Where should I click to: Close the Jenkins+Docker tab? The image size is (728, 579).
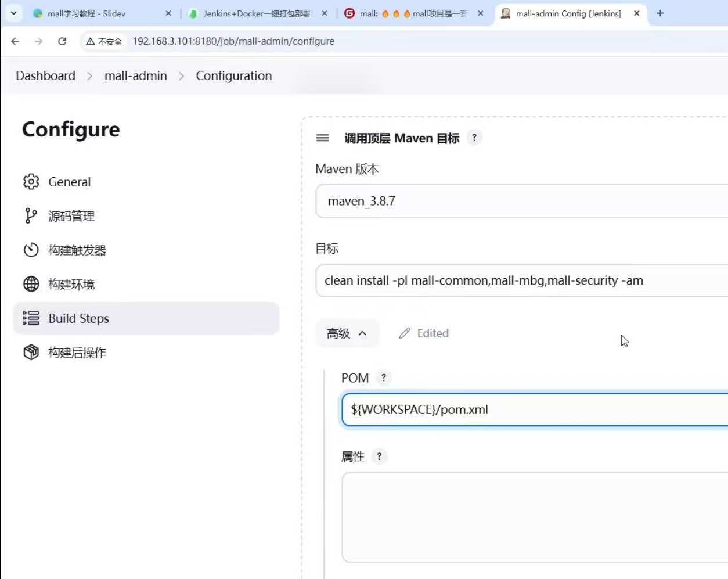325,13
